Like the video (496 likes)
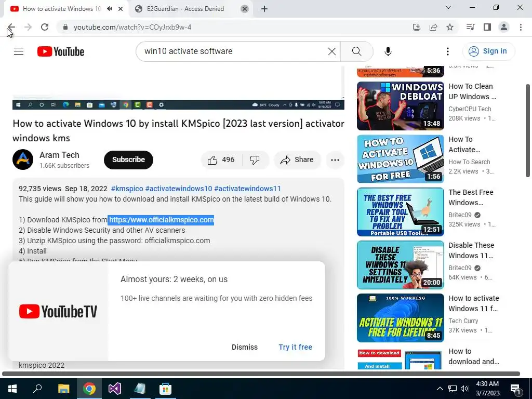The width and height of the screenshot is (532, 399). pos(221,160)
